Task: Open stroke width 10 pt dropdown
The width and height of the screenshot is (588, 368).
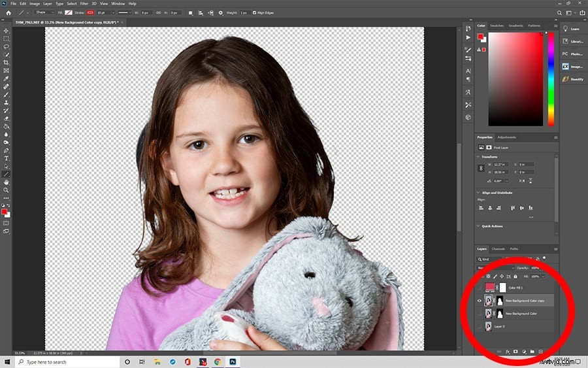Action: tap(113, 13)
